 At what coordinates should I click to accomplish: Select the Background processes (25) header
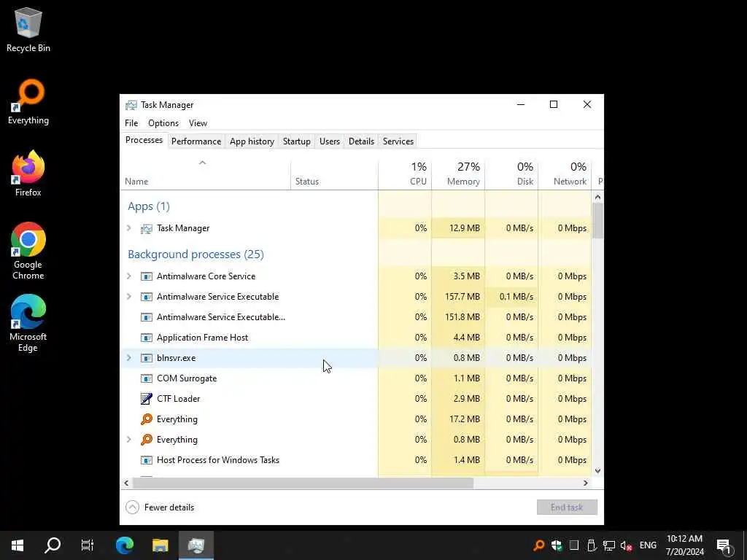[196, 254]
